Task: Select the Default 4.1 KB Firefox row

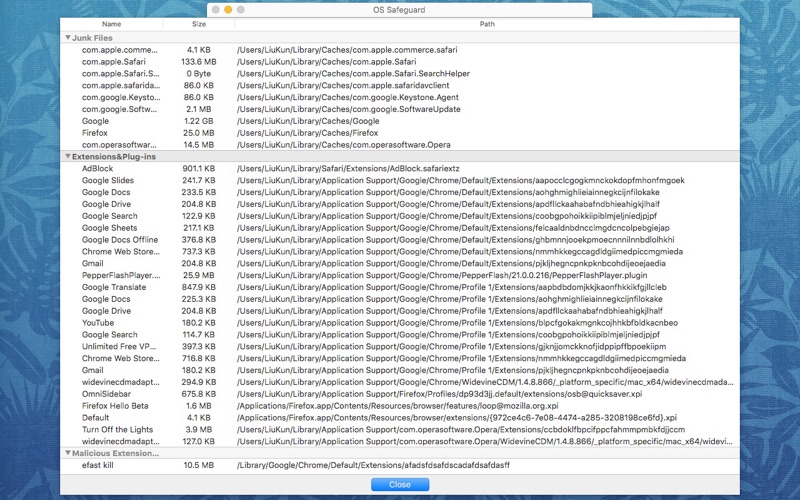Action: (x=399, y=417)
